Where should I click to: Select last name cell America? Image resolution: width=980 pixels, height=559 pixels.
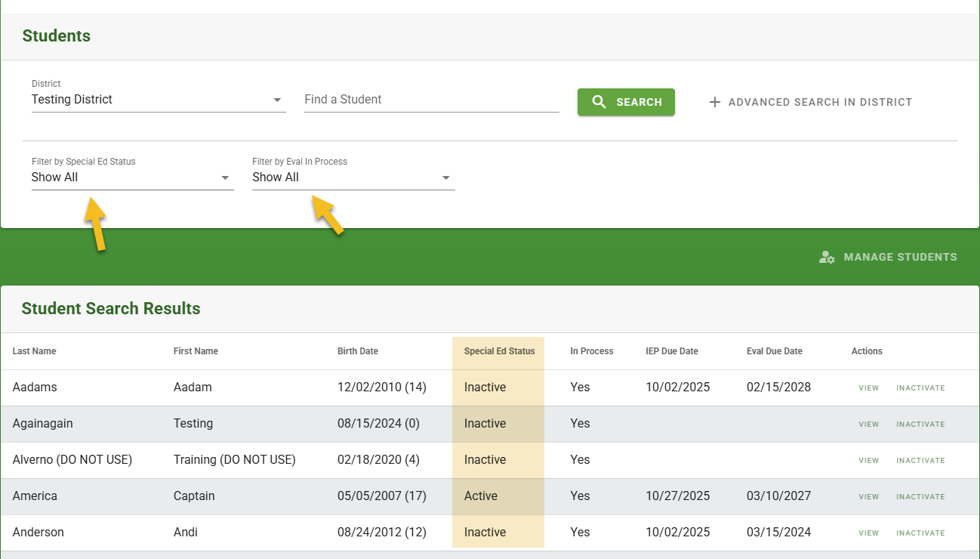click(35, 496)
